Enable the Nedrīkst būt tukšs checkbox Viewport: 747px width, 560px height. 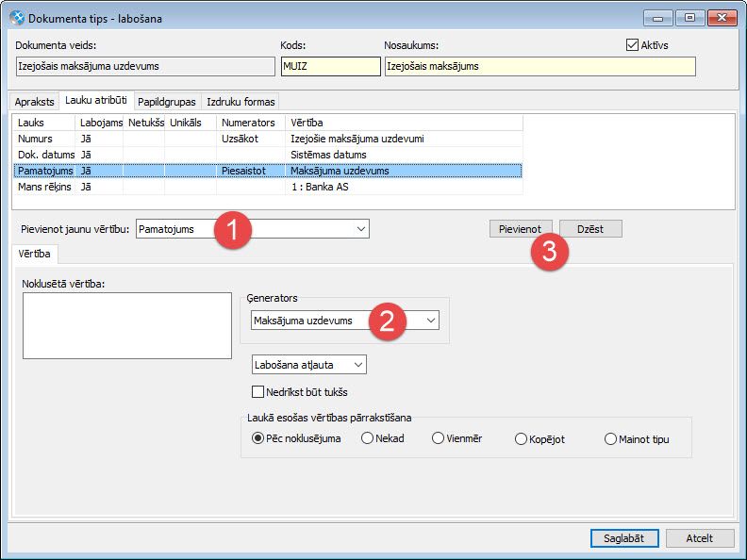(x=258, y=392)
